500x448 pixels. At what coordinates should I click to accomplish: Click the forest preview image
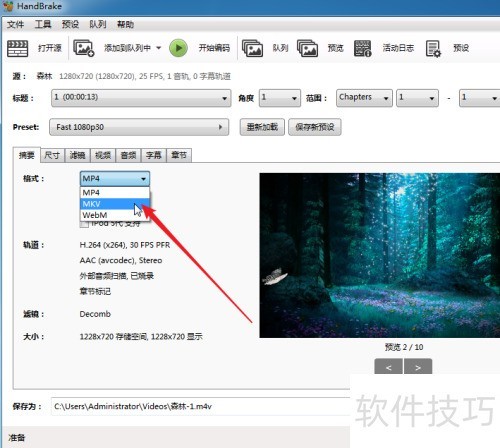(380, 255)
